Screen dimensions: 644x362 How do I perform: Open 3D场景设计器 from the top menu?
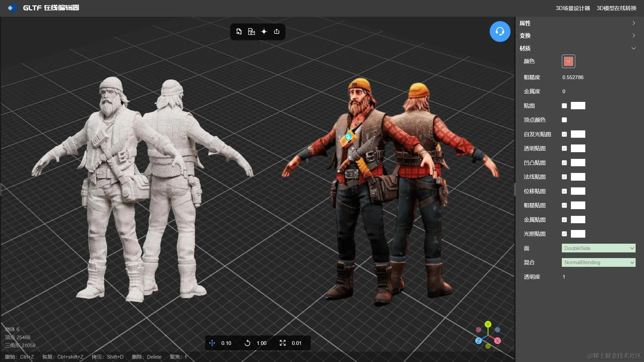click(573, 8)
